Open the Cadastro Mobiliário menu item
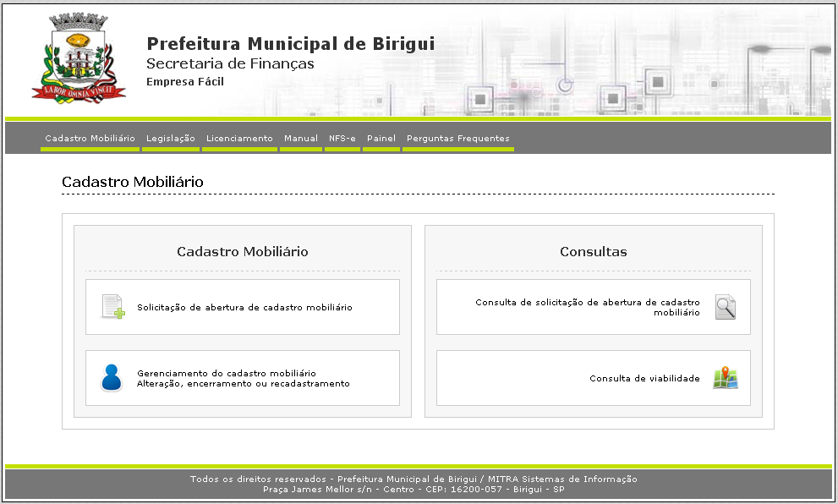The width and height of the screenshot is (838, 504). [x=90, y=139]
